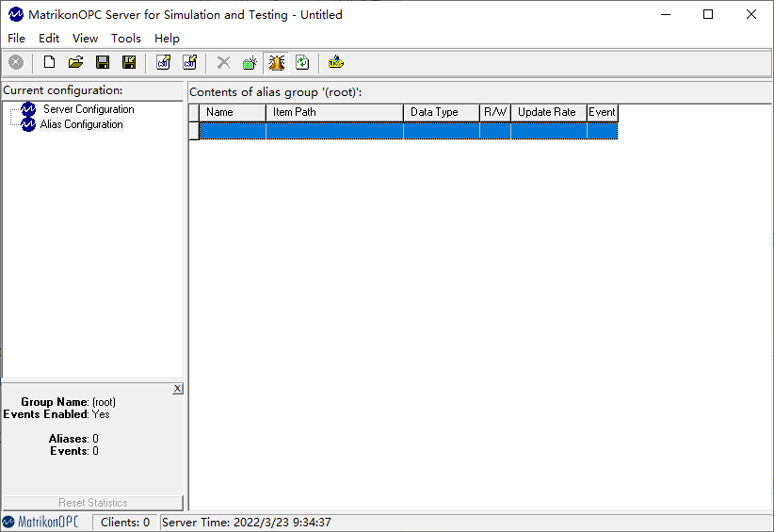Maximize the MatrikonOPC window
Screen dimensions: 774x532
[x=708, y=15]
